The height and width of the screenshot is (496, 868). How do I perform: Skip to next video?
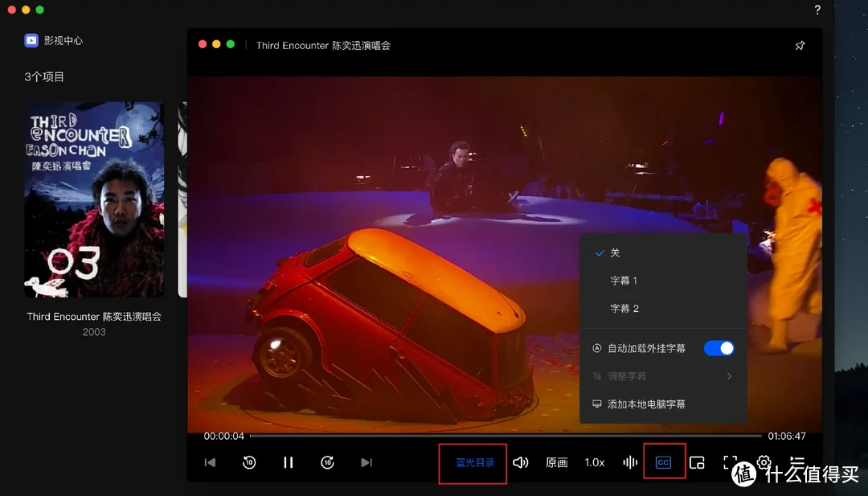tap(366, 462)
